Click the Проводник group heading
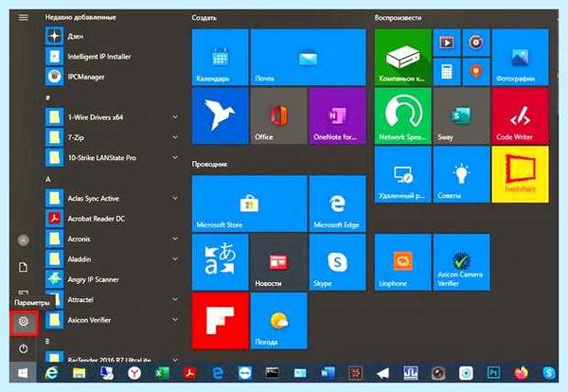The image size is (568, 392). pyautogui.click(x=209, y=164)
